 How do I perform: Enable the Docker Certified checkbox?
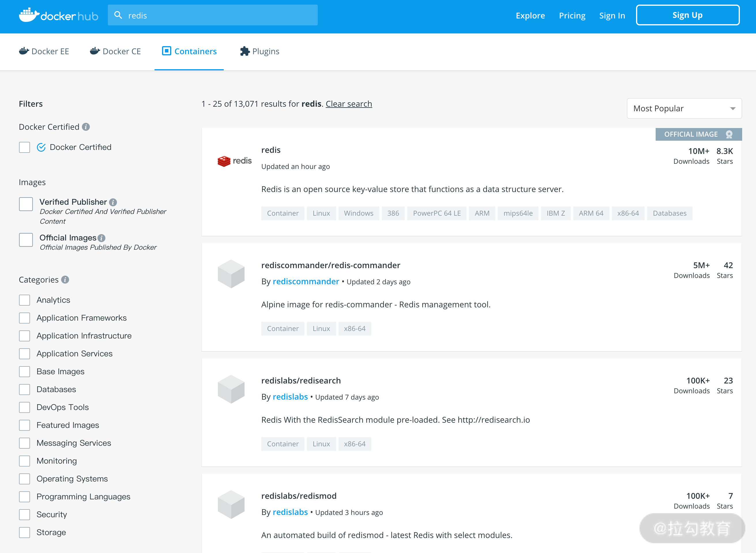coord(25,147)
